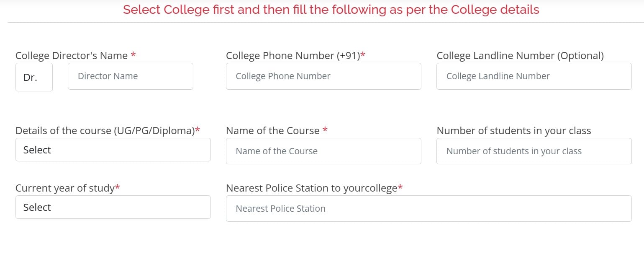Click the College Director's Name label
Screen dimensions: 644x262
pos(72,55)
